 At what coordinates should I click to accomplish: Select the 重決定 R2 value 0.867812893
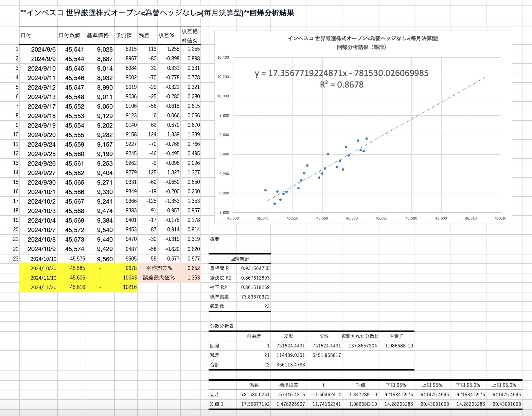pos(255,278)
